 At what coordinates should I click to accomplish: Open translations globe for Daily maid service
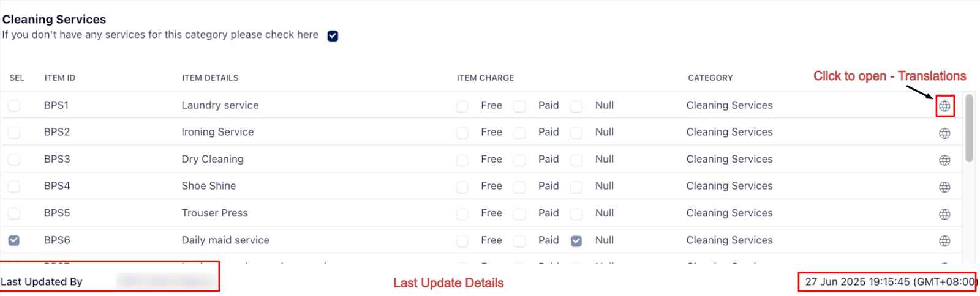click(944, 241)
